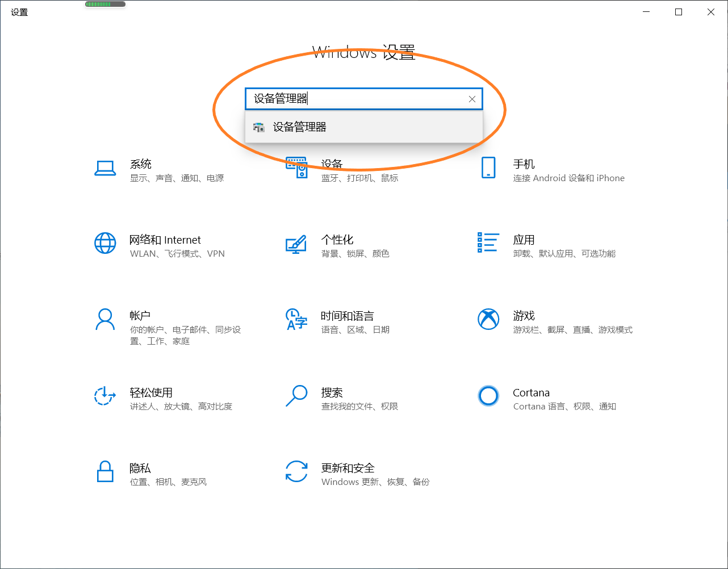Open the 网络和 Internet globe icon

[105, 243]
